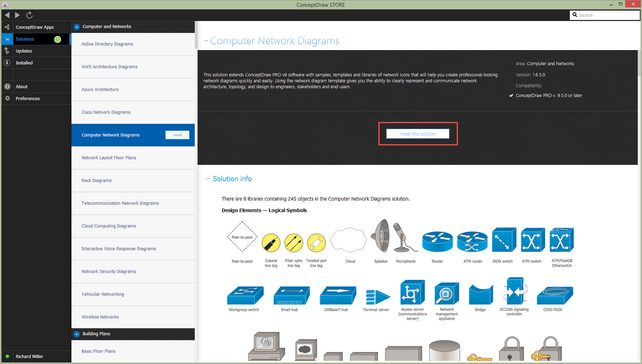Screen dimensions: 642x364
Task: Open Telecommunication Network Diagrams solution
Action: point(133,203)
